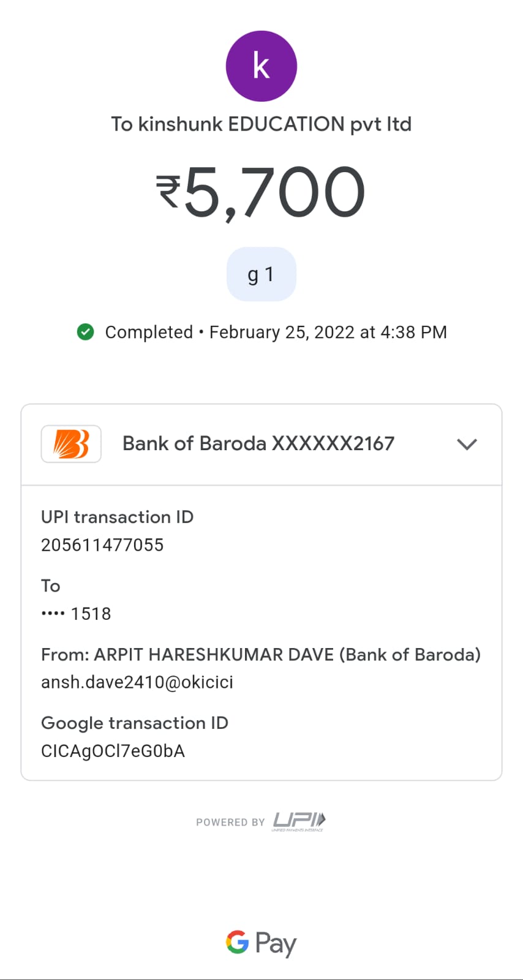This screenshot has height=980, width=523.
Task: Tap the UPI logo at bottom
Action: (x=299, y=821)
